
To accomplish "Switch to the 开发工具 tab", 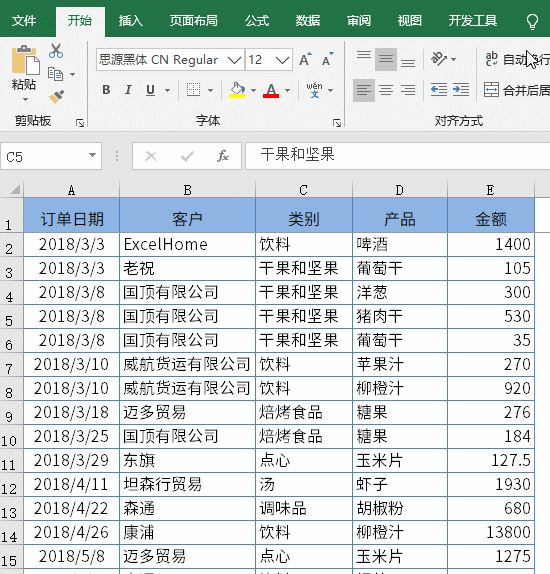I will click(473, 21).
